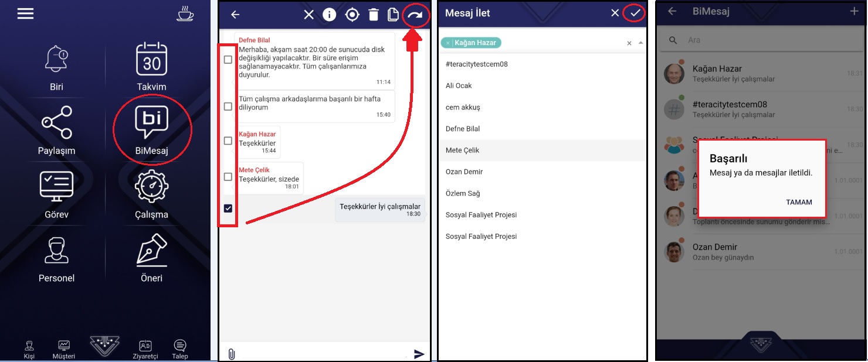The height and width of the screenshot is (362, 868).
Task: Close the Mesaj İlet screen
Action: tap(615, 13)
